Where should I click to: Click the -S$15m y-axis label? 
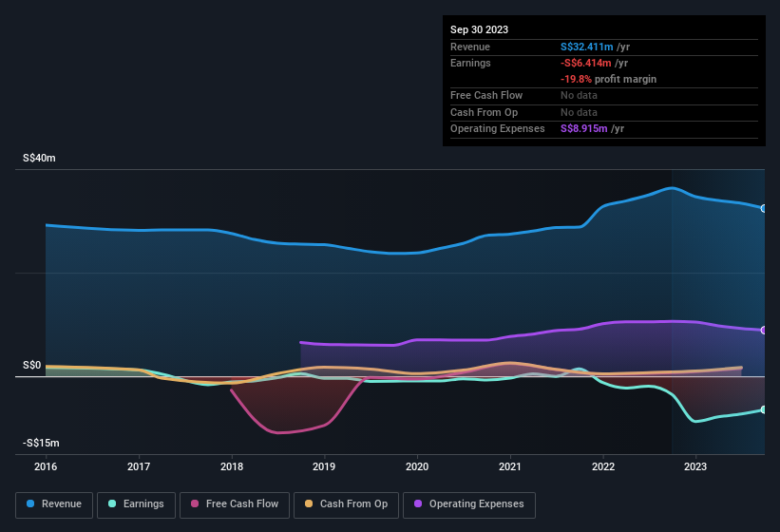(x=41, y=443)
